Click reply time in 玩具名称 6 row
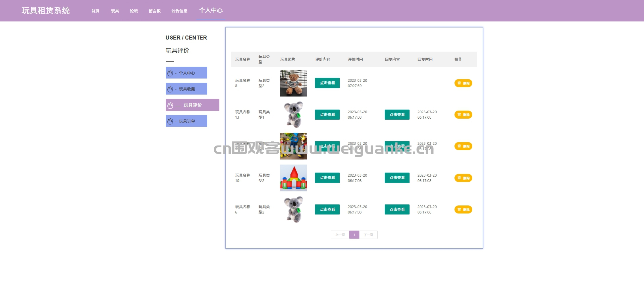The image size is (644, 308). pos(427,209)
